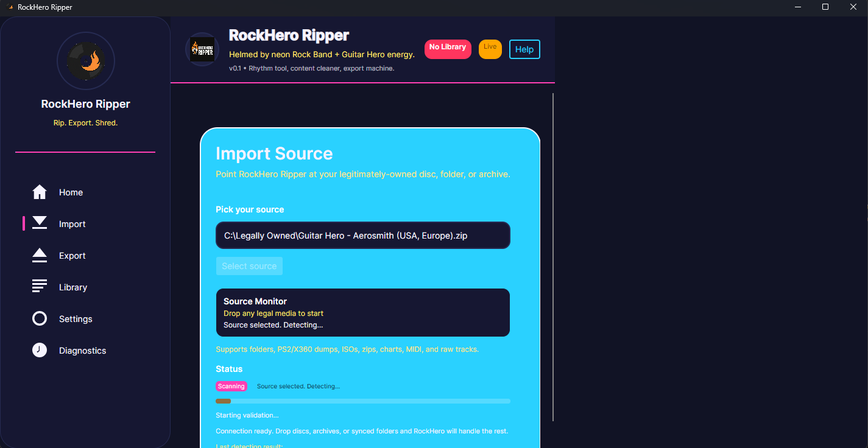Select the Export eject icon
This screenshot has height=448, width=868.
tap(39, 255)
